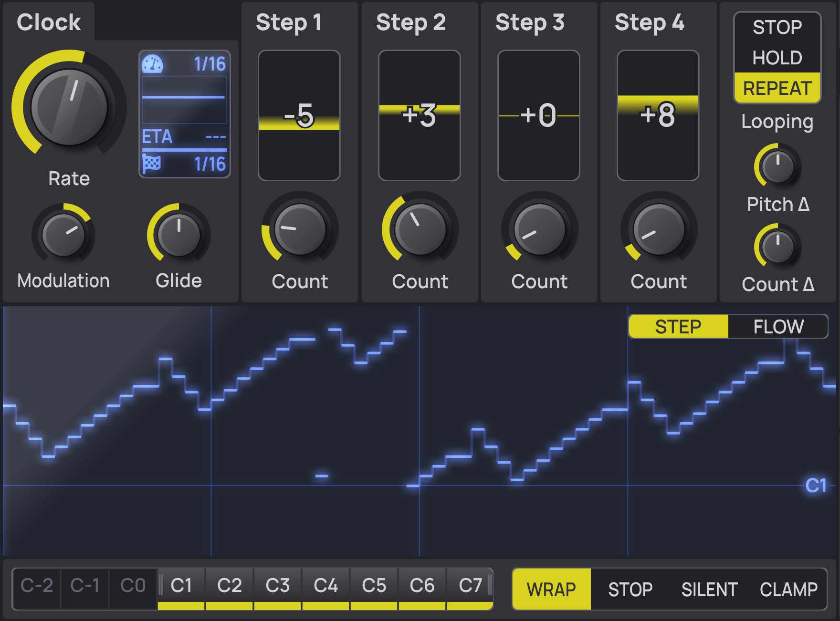Click the top 1/16 rate value
This screenshot has width=840, height=621.
pos(210,64)
